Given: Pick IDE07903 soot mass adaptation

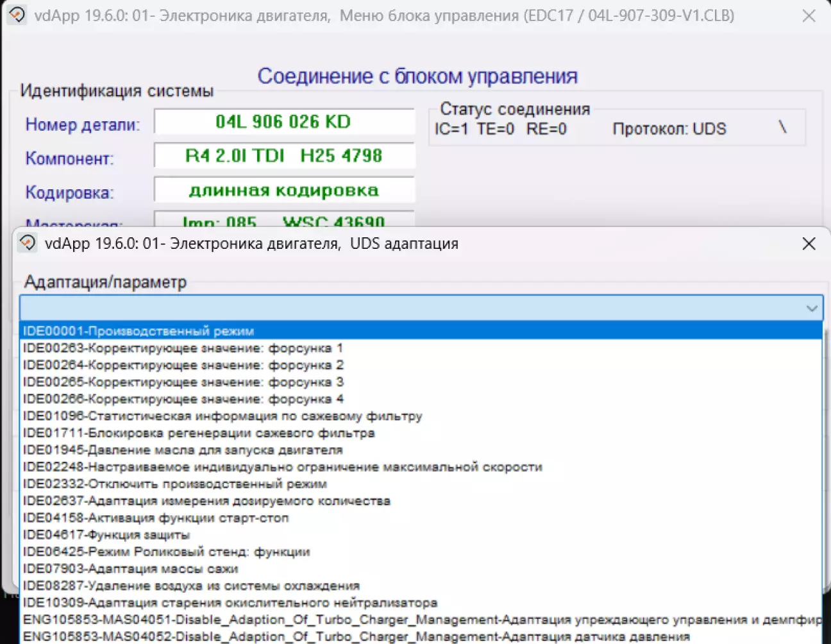Looking at the screenshot, I should coord(130,569).
